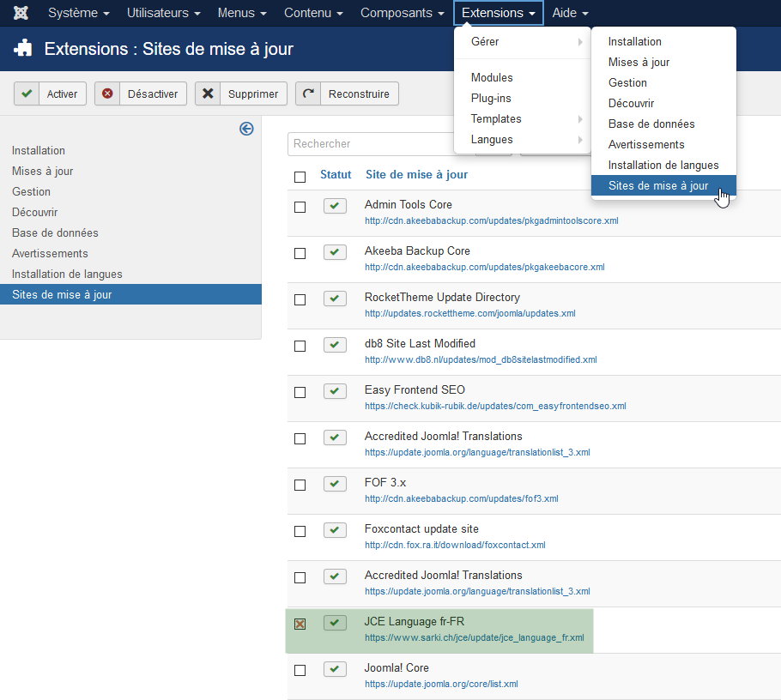Open the Aide dropdown menu
Image resolution: width=781 pixels, height=700 pixels.
tap(570, 13)
